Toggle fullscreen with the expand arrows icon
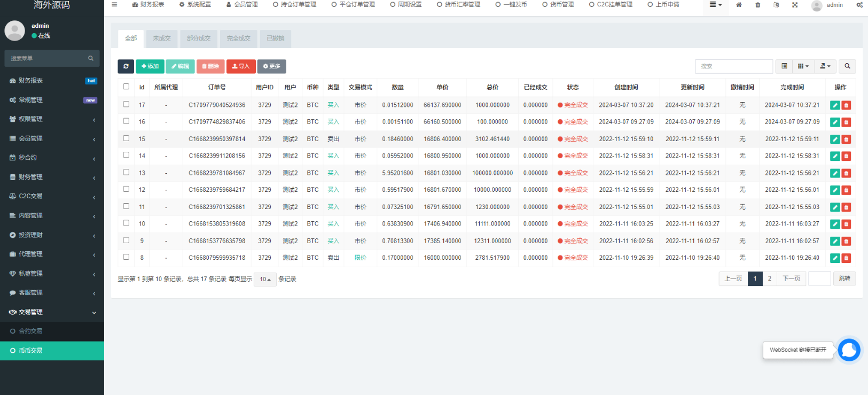Screen dimensions: 868x395 point(795,5)
